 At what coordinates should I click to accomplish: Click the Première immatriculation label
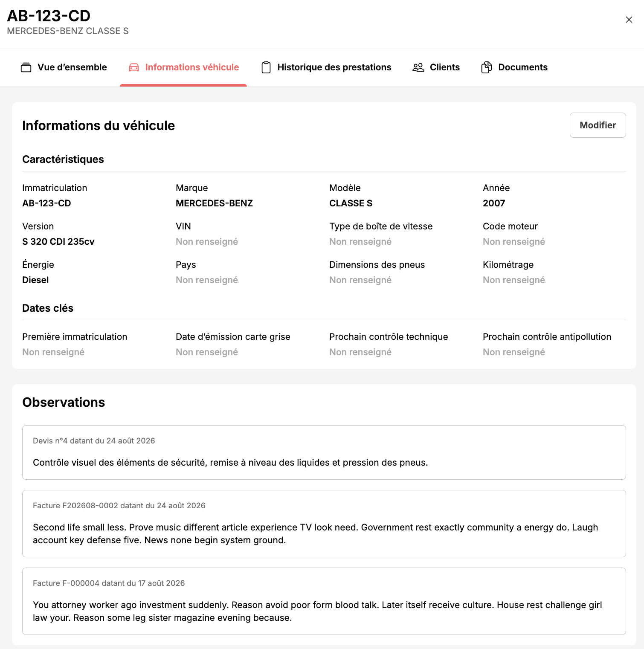75,336
